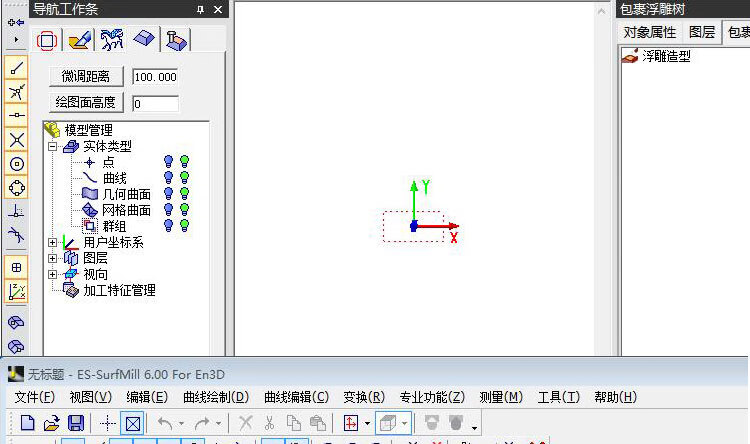This screenshot has width=750, height=444.
Task: Click the copy icon in toolbar
Action: [x=294, y=423]
